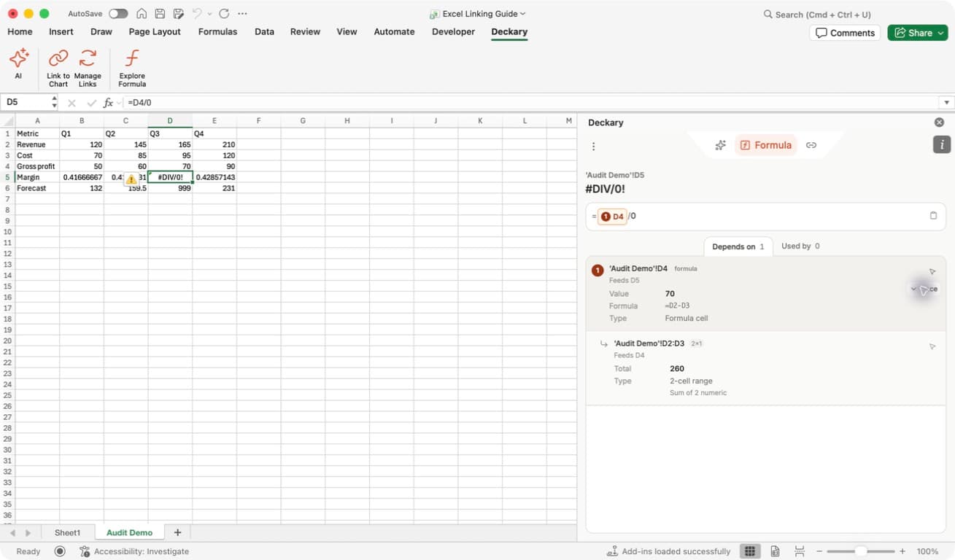Insert function using the fx button
The height and width of the screenshot is (560, 955).
tap(109, 103)
